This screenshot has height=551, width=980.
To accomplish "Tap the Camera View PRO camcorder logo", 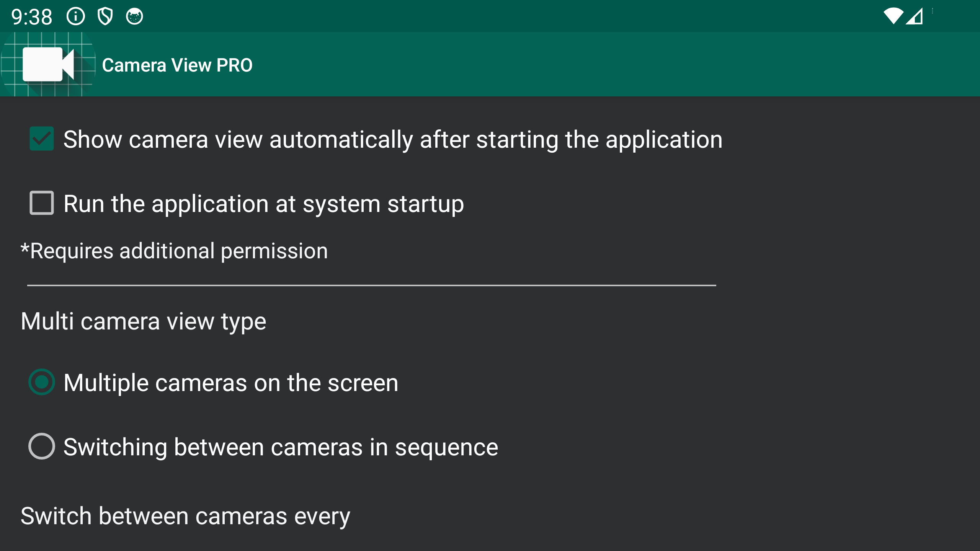I will (48, 64).
